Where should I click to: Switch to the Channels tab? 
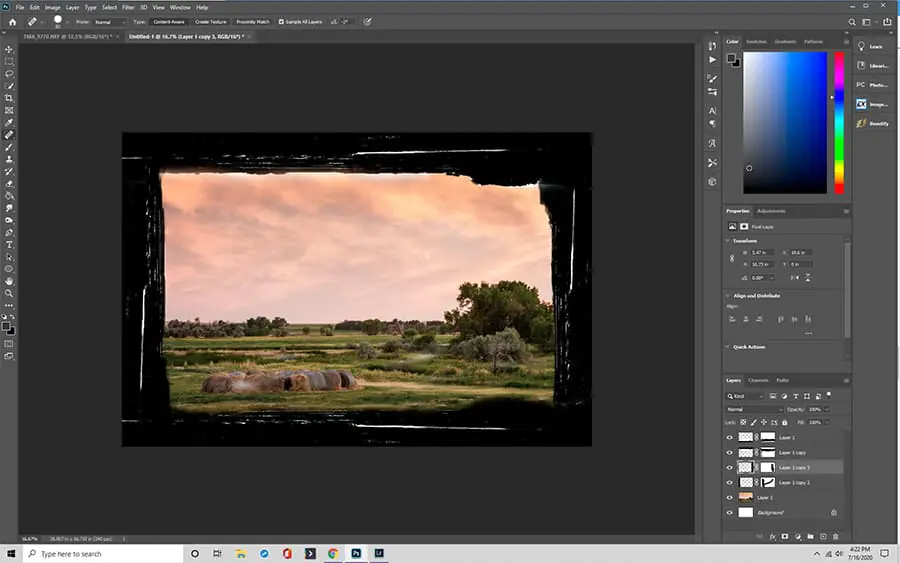(x=758, y=380)
